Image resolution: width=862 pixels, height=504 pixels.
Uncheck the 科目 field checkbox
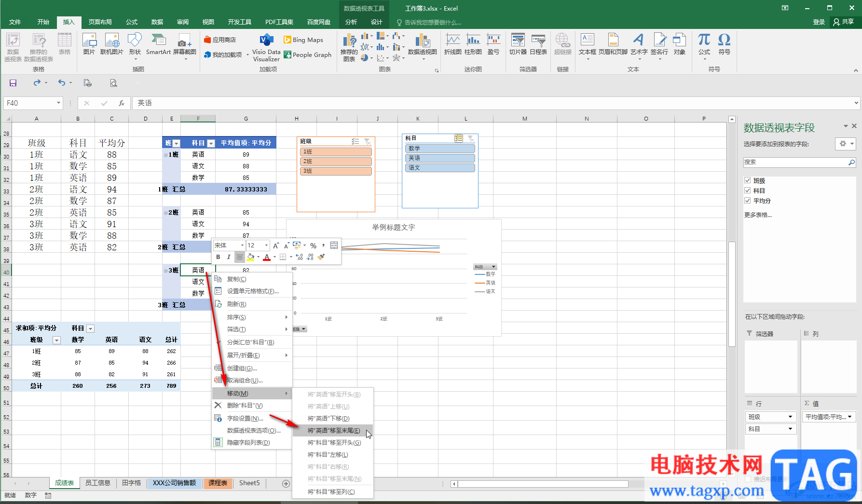point(748,191)
